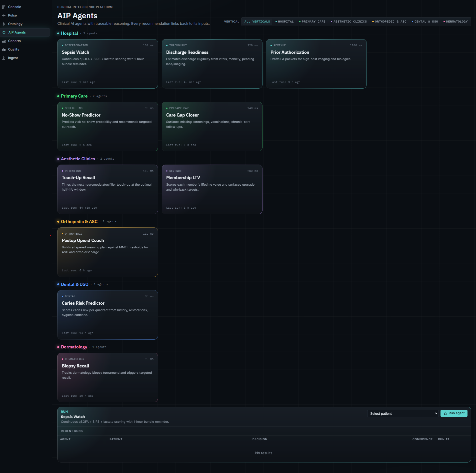
Task: Click the AGENT column header
Action: click(x=65, y=439)
